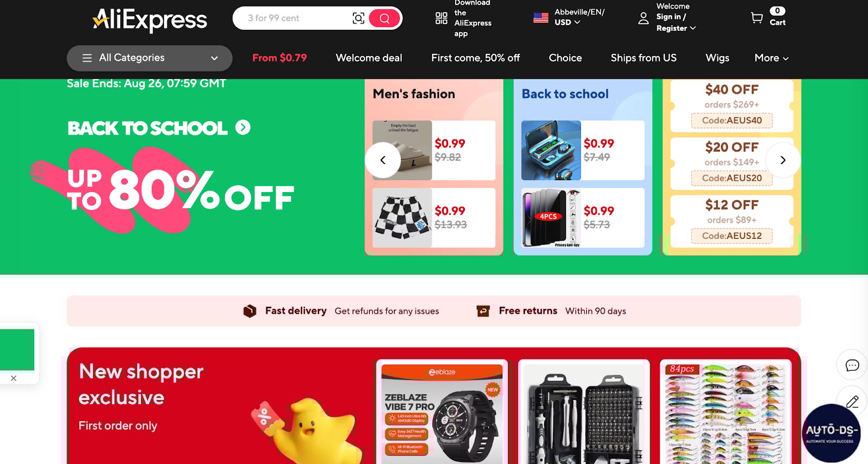Image resolution: width=868 pixels, height=464 pixels.
Task: Select the Ships from US tab
Action: tap(643, 58)
